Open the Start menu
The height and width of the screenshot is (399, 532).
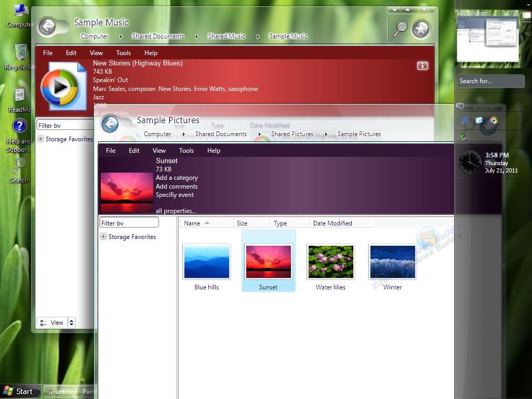[x=20, y=391]
